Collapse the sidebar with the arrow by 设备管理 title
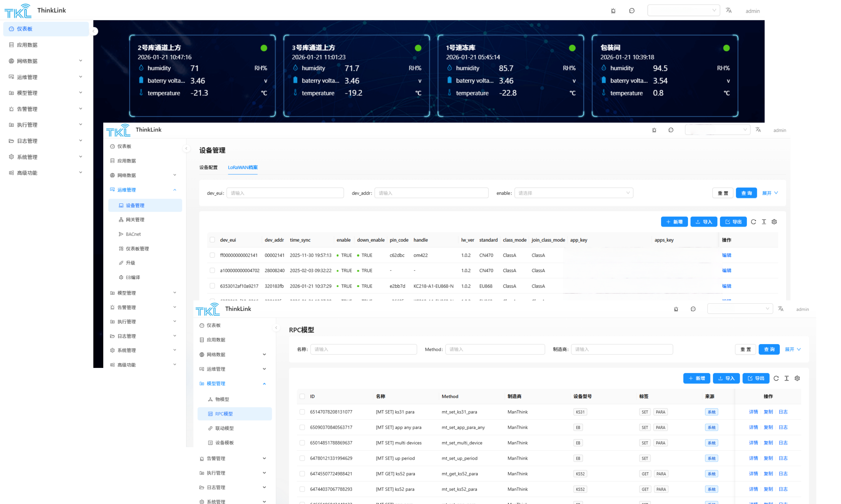This screenshot has width=841, height=504. (x=186, y=149)
